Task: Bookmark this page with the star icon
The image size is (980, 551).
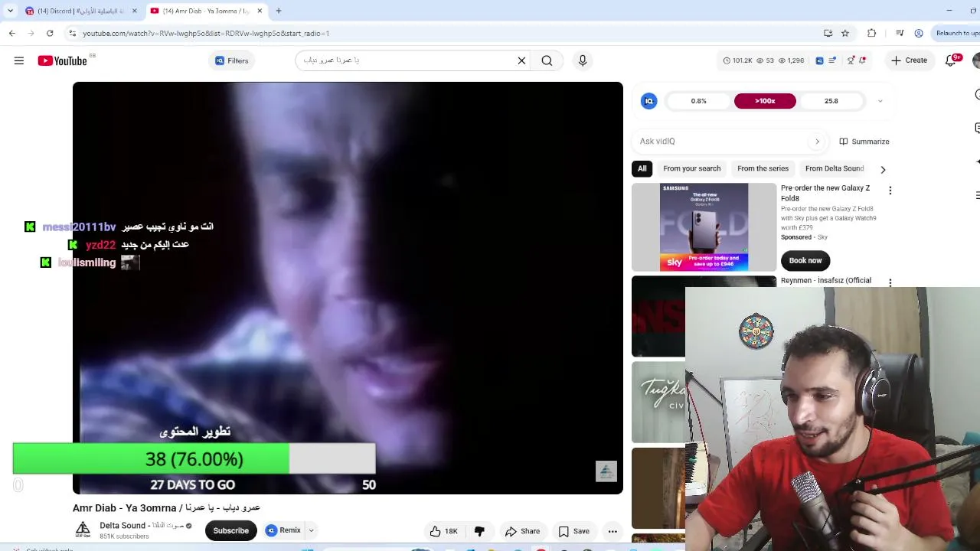Action: click(845, 33)
